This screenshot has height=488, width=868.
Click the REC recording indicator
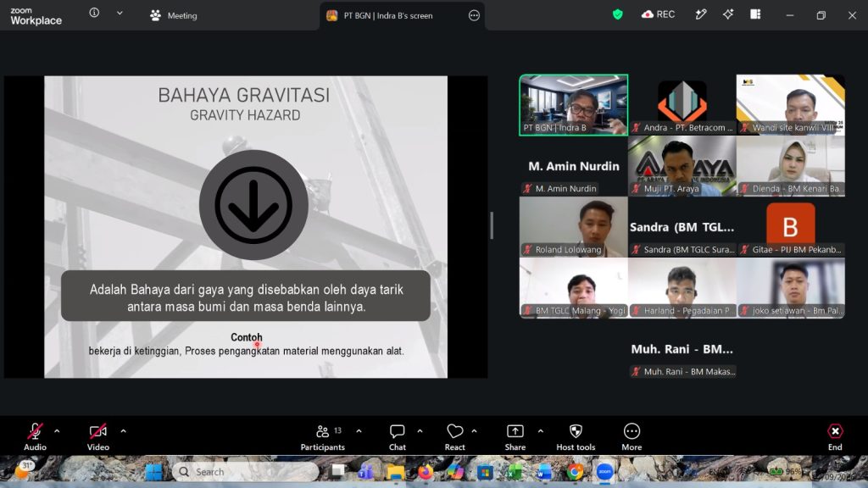pyautogui.click(x=658, y=14)
